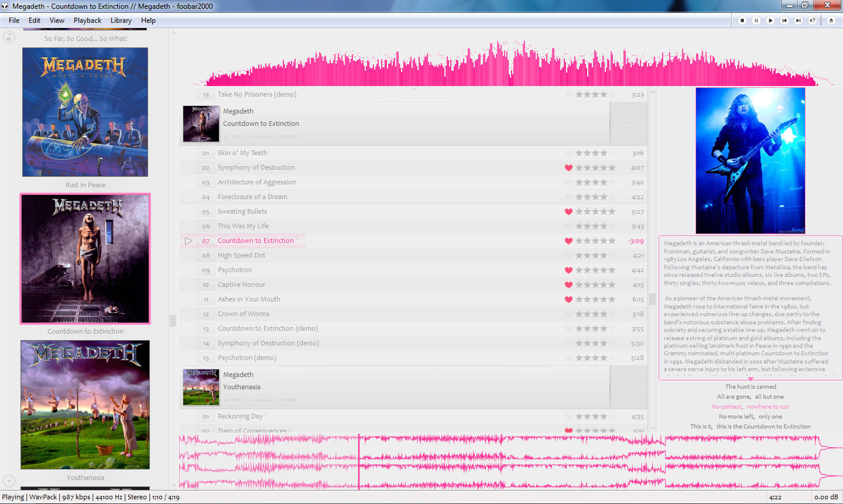The width and height of the screenshot is (843, 504).
Task: Click the album sidebar scrollbar up arrow
Action: coord(173,33)
